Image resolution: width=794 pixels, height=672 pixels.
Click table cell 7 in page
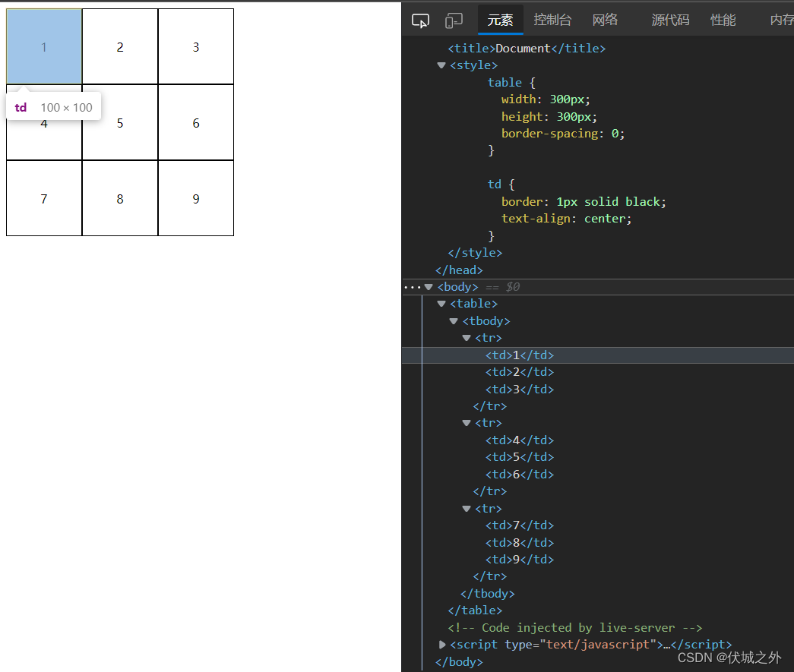[44, 198]
